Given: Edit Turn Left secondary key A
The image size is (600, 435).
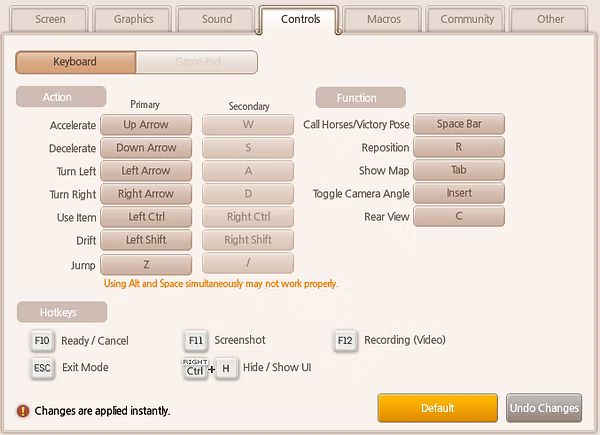Looking at the screenshot, I should click(x=248, y=171).
